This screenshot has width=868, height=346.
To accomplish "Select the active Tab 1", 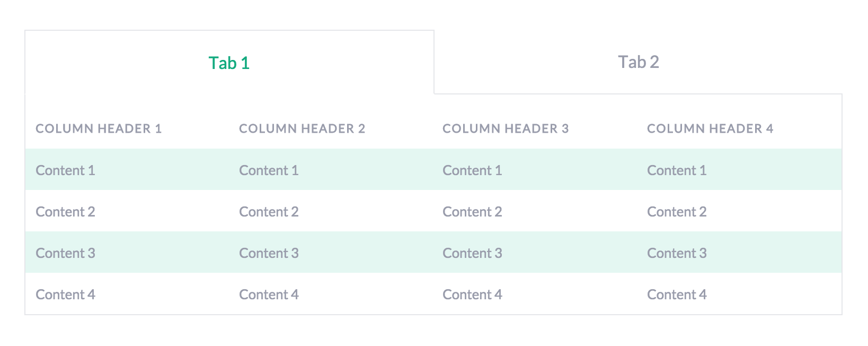I will coord(229,62).
